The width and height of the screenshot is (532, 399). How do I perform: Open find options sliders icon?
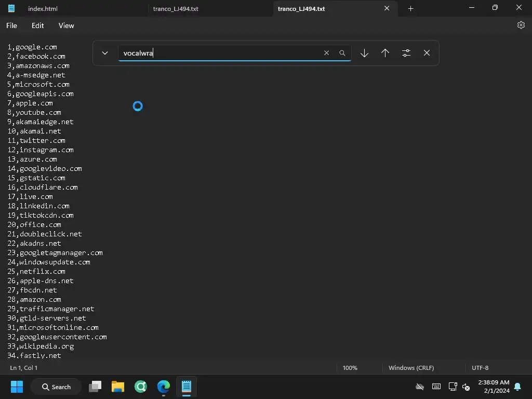coord(406,53)
